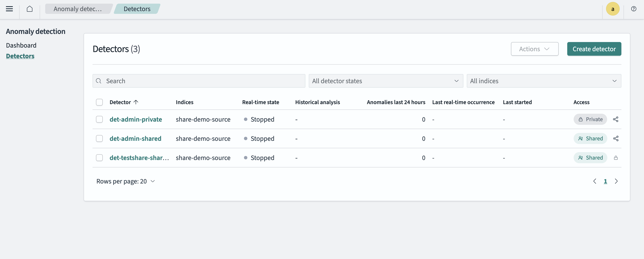Click the share icon for det-admin-private
The height and width of the screenshot is (259, 644).
click(615, 119)
